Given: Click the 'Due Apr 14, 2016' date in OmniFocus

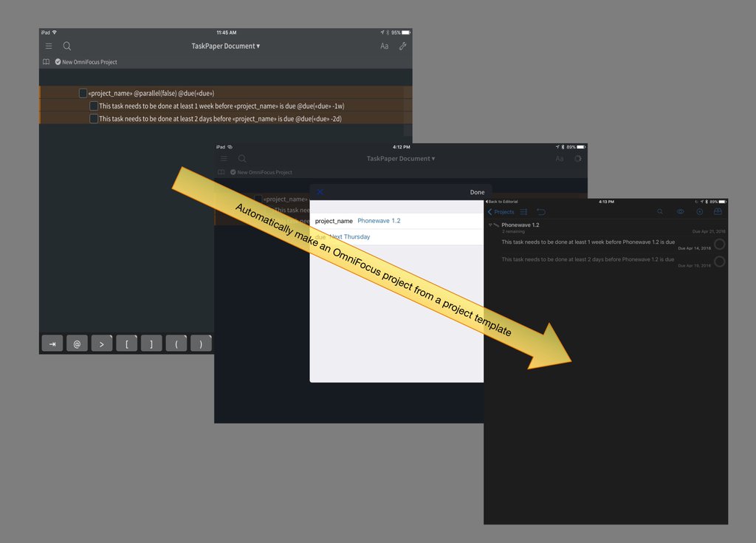Looking at the screenshot, I should pyautogui.click(x=694, y=248).
